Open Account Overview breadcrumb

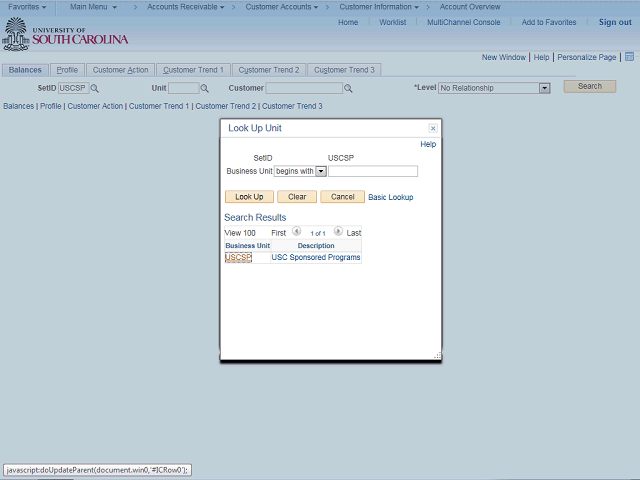point(470,7)
